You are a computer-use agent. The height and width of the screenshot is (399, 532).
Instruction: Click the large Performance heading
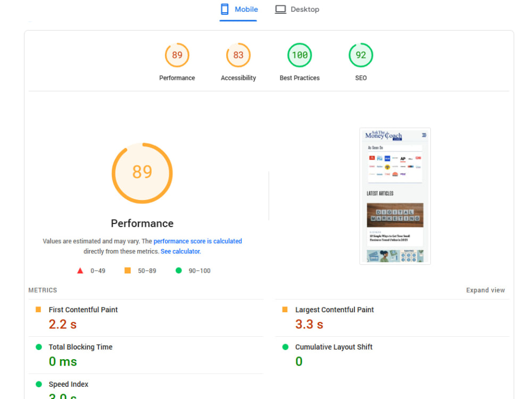tap(142, 223)
